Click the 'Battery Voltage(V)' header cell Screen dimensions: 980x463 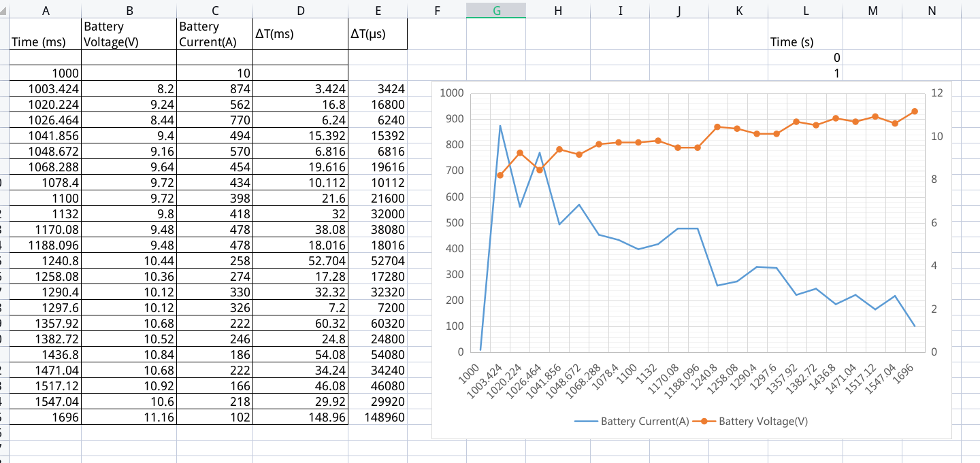pos(129,34)
